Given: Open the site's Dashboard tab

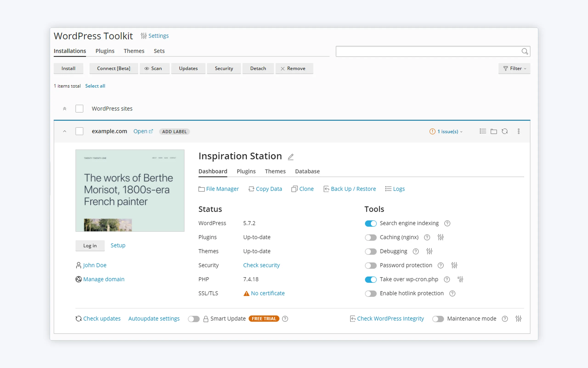Looking at the screenshot, I should pos(213,171).
